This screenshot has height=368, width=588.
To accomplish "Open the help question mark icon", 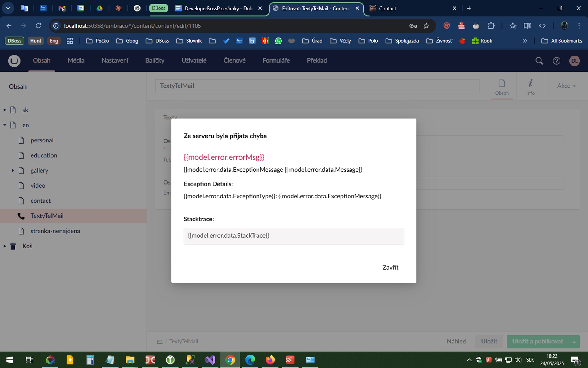I will pyautogui.click(x=556, y=61).
